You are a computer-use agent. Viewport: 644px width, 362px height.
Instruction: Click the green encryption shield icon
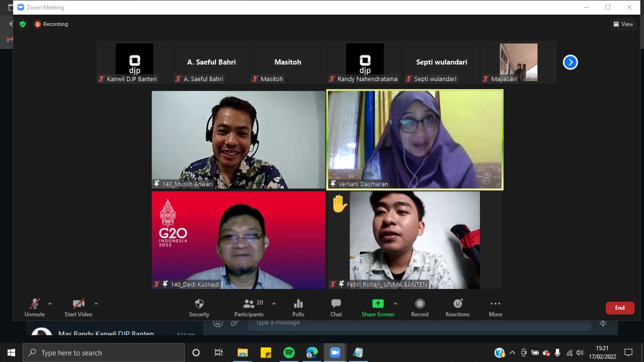[23, 24]
